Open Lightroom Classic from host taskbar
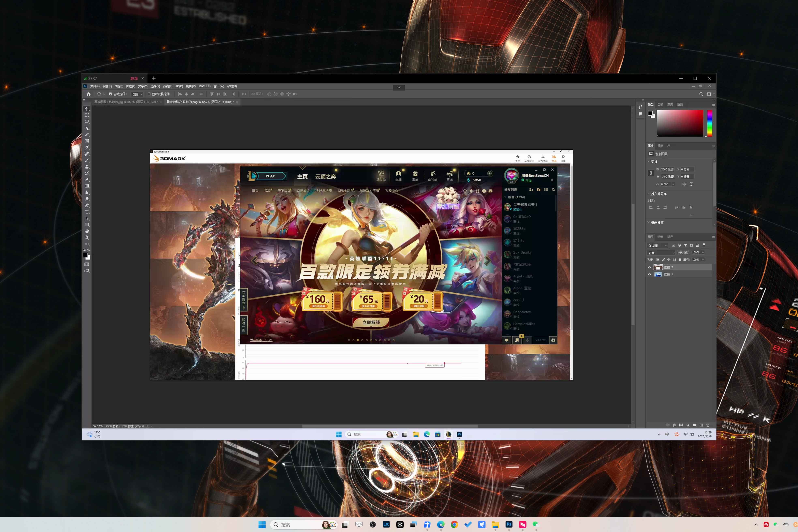The height and width of the screenshot is (532, 798). coord(386,524)
